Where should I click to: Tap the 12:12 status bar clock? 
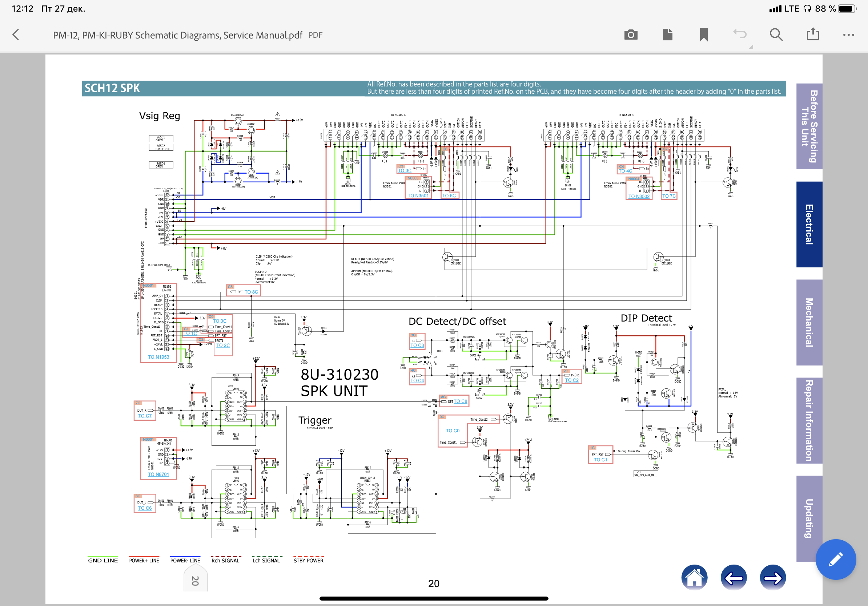coord(22,9)
